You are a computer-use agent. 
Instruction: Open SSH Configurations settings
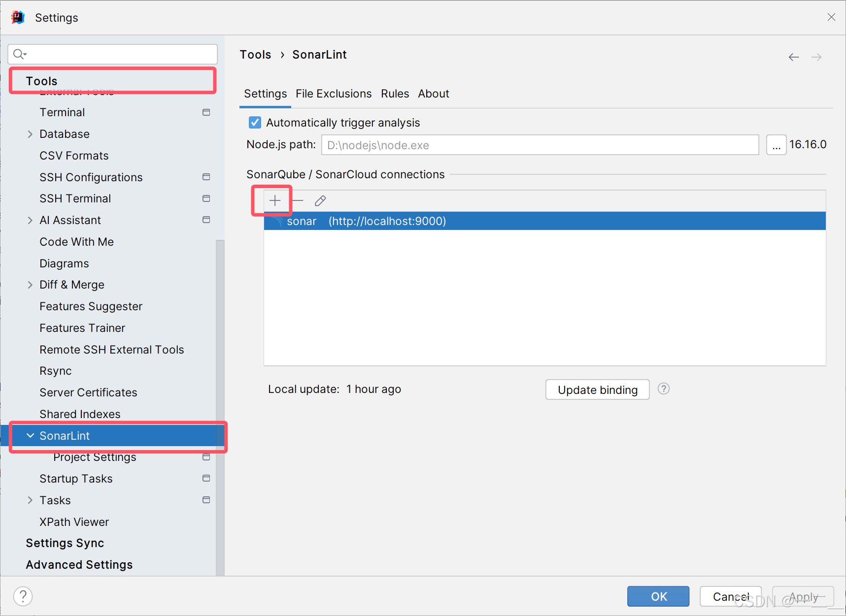(91, 177)
